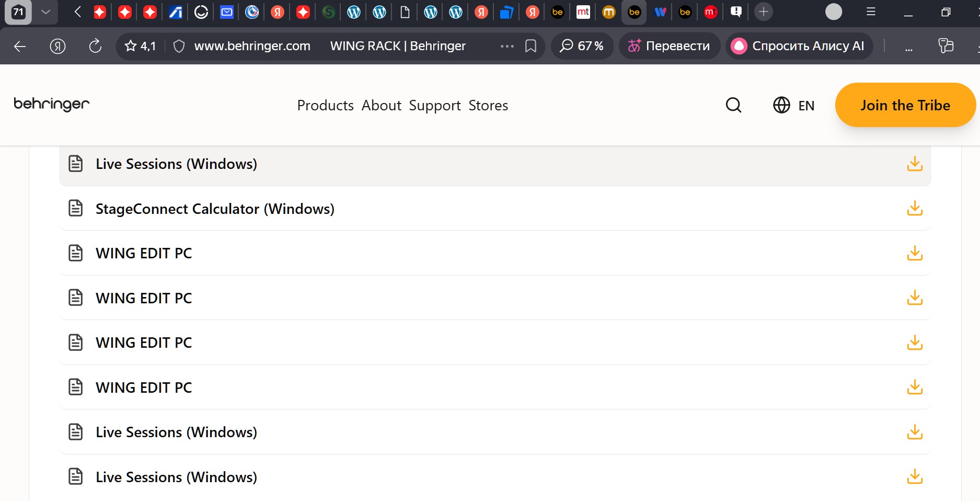Open the profile avatar circle
This screenshot has height=501, width=980.
[x=834, y=12]
